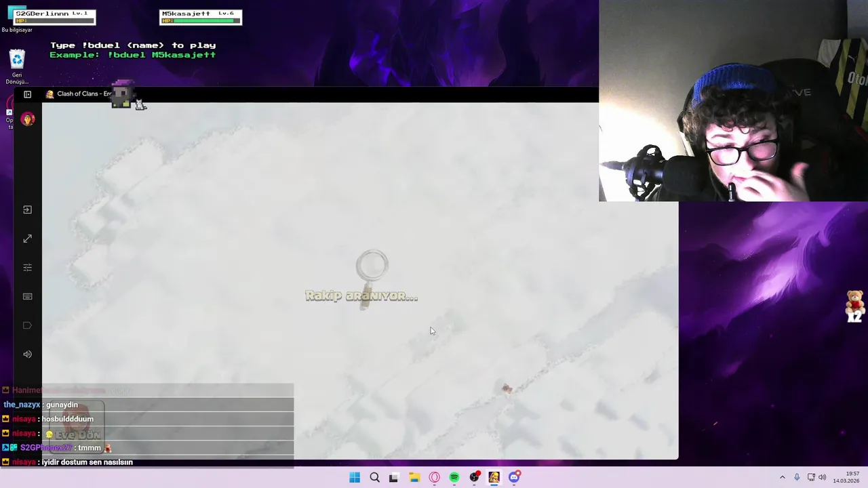The image size is (868, 488).
Task: Open the Opera GX browser taskbar icon
Action: pyautogui.click(x=434, y=477)
